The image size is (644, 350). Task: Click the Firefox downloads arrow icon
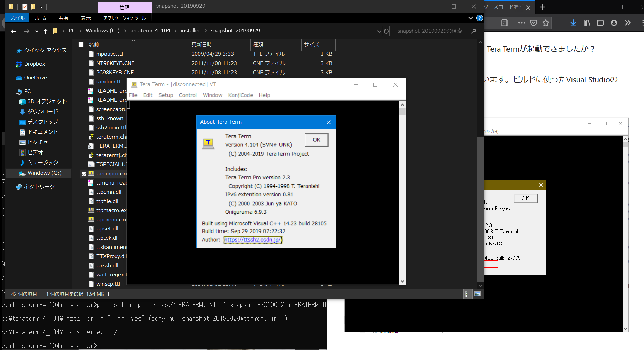573,23
